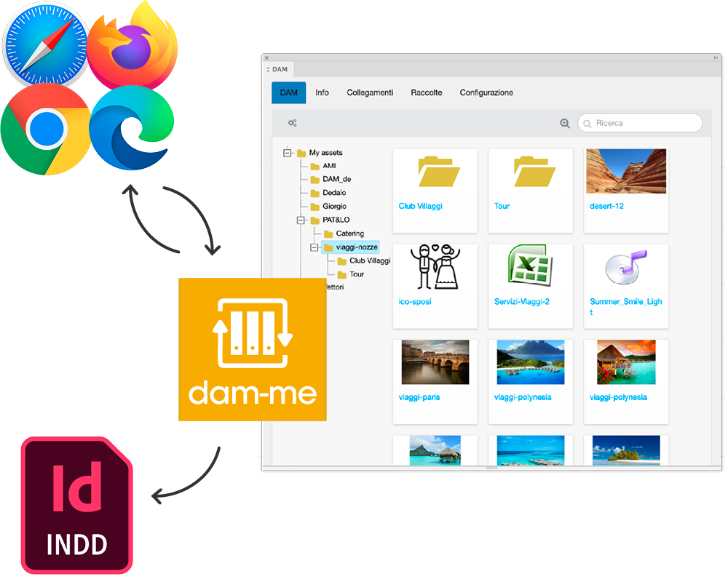This screenshot has height=582, width=728.
Task: Select the viaggi-polynesia mountain lagoon thumbnail
Action: [530, 362]
